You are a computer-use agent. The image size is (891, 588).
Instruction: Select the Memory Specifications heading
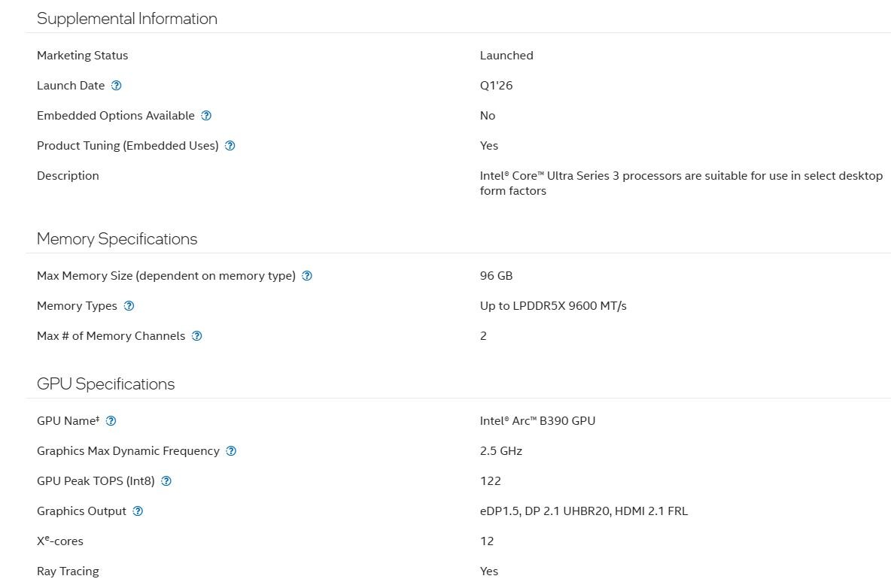point(117,239)
